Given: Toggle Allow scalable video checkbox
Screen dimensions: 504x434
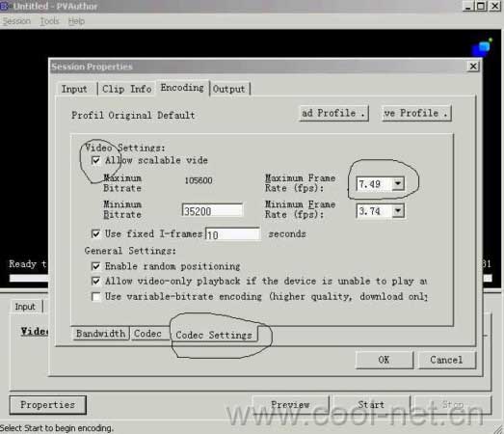Looking at the screenshot, I should coord(95,160).
